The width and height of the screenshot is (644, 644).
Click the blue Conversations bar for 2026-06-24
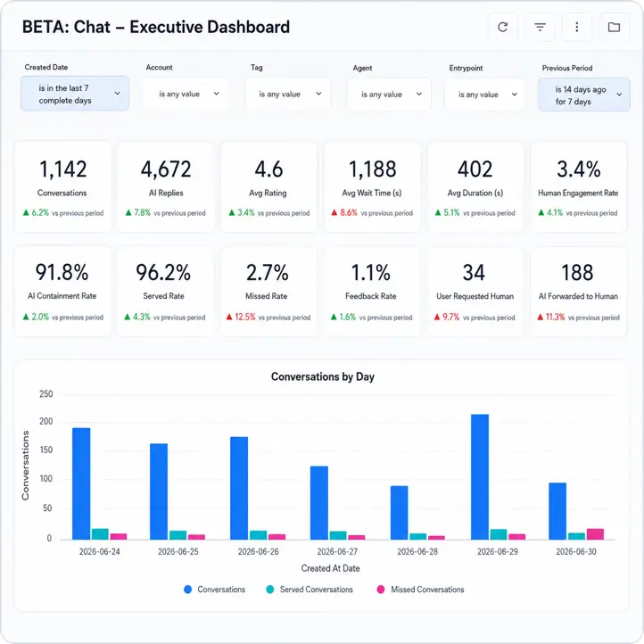pos(81,483)
